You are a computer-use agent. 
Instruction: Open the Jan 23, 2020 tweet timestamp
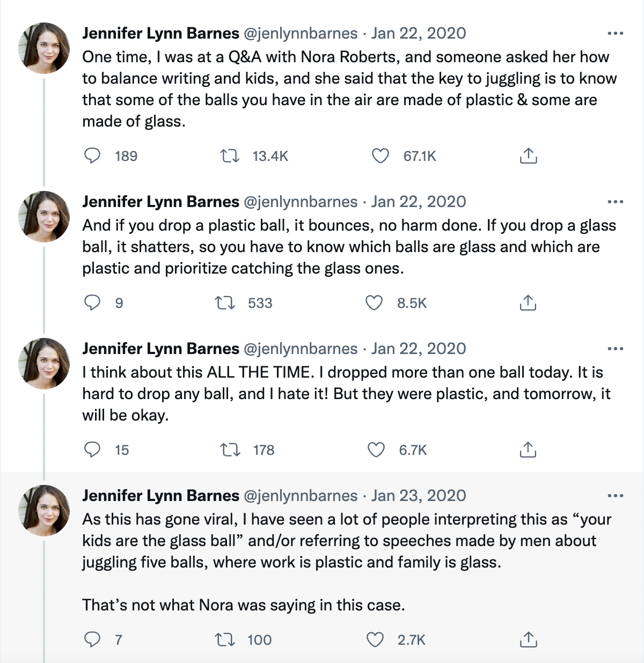[x=419, y=496]
